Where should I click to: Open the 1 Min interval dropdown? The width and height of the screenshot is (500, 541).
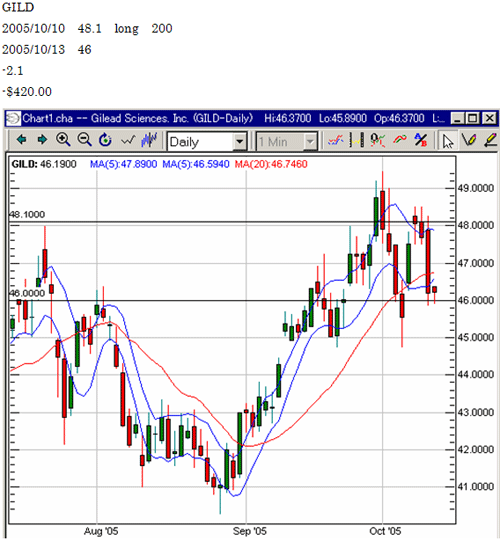pos(310,141)
